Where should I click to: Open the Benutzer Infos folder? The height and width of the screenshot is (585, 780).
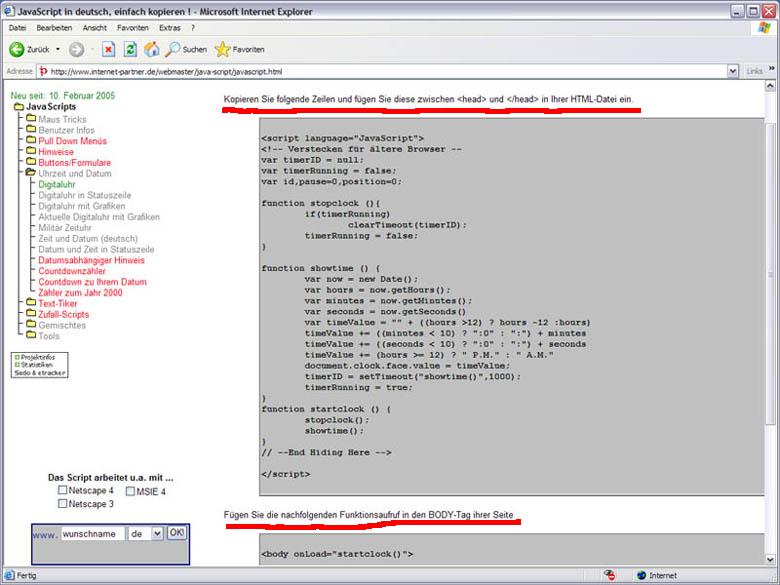point(66,130)
